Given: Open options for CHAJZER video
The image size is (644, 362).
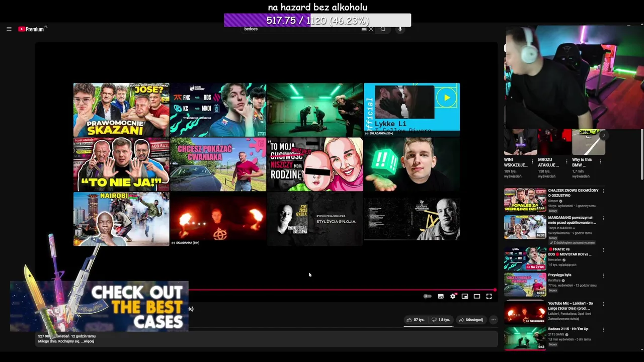Looking at the screenshot, I should [603, 191].
